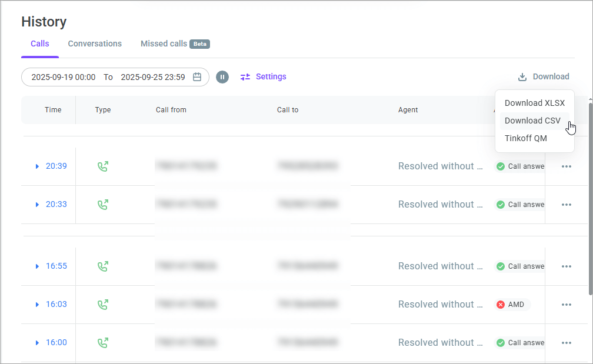Viewport: 593px width, 364px height.
Task: Open the Settings filter panel
Action: click(263, 76)
